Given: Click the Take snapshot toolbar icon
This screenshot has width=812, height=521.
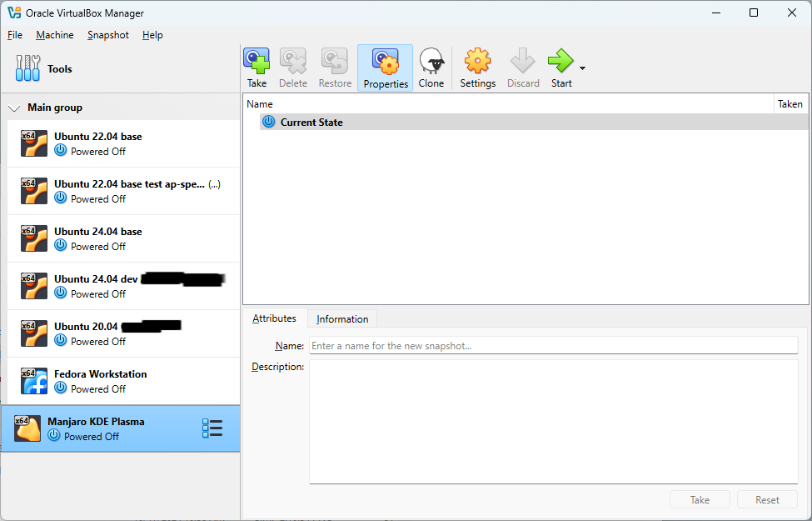Looking at the screenshot, I should coord(257,61).
